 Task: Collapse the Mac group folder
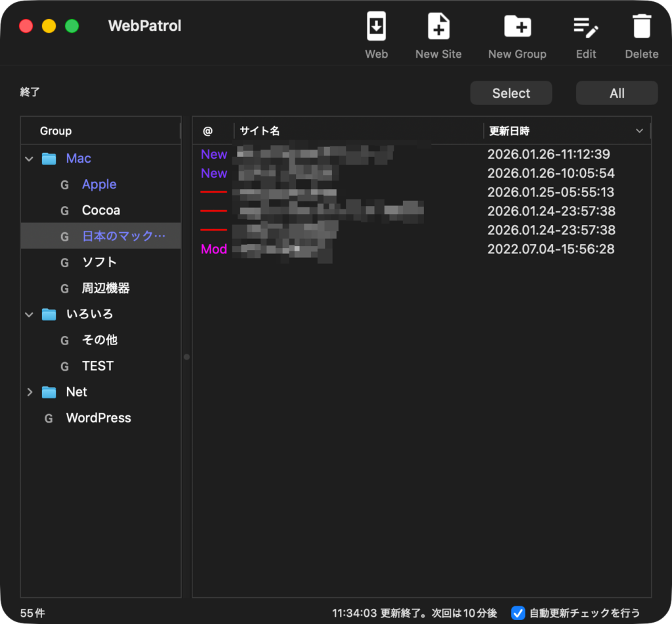pyautogui.click(x=29, y=159)
